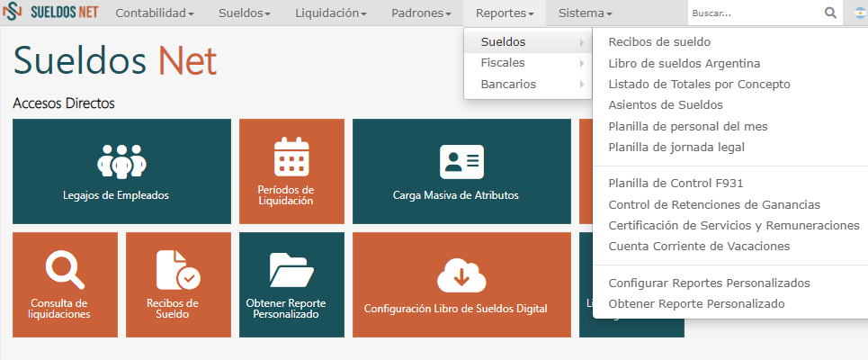The width and height of the screenshot is (868, 360).
Task: Select the Sueldos submenu under Reportes
Action: pyautogui.click(x=528, y=42)
